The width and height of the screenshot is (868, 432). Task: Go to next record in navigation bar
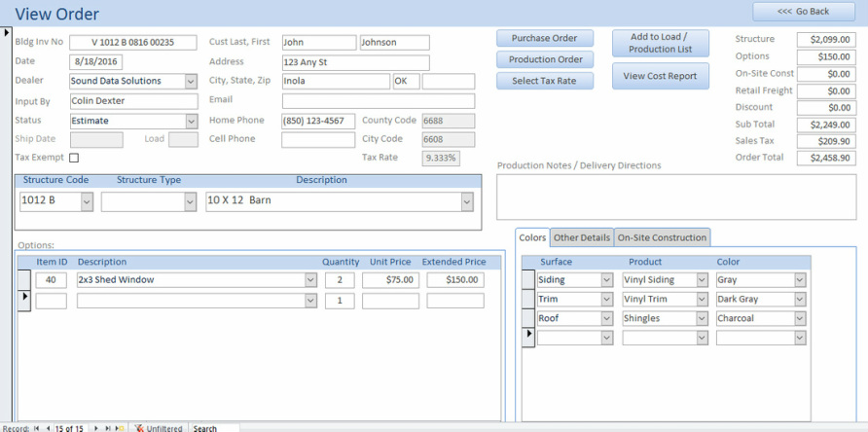pyautogui.click(x=96, y=428)
